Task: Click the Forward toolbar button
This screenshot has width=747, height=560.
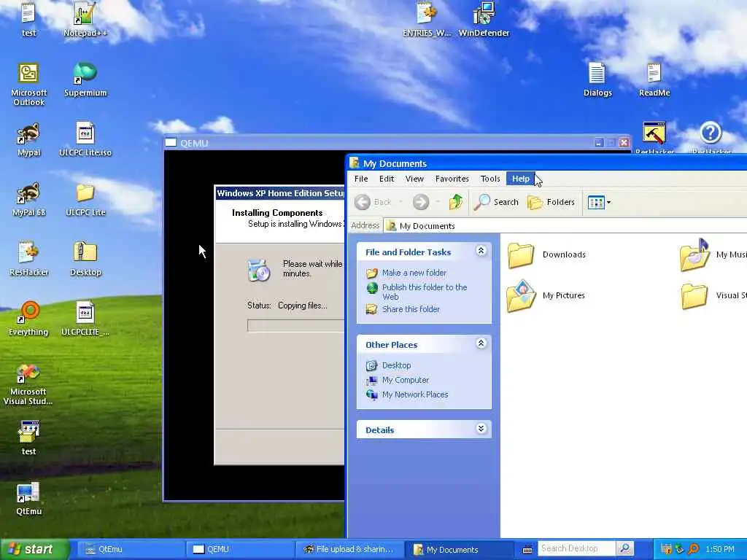Action: coord(421,202)
